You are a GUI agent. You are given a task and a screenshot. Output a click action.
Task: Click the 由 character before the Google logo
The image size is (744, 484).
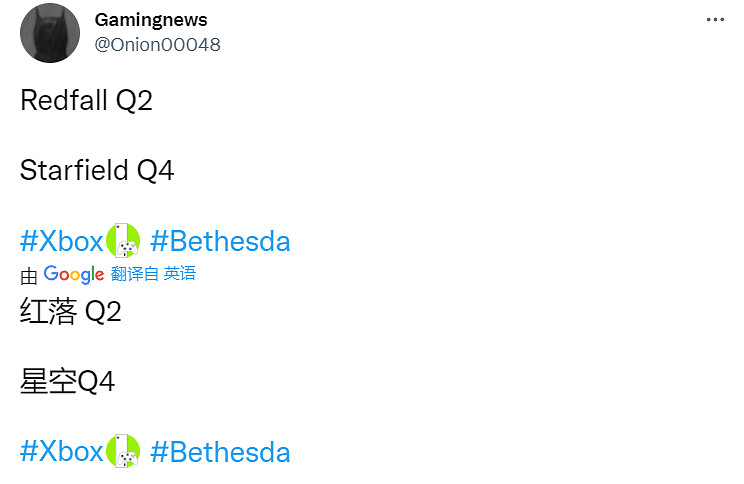(28, 275)
